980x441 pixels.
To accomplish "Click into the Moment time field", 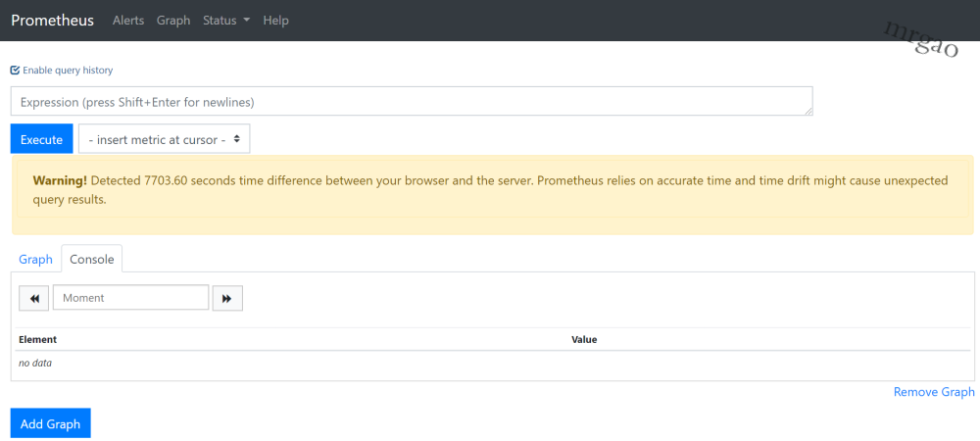I will click(130, 298).
